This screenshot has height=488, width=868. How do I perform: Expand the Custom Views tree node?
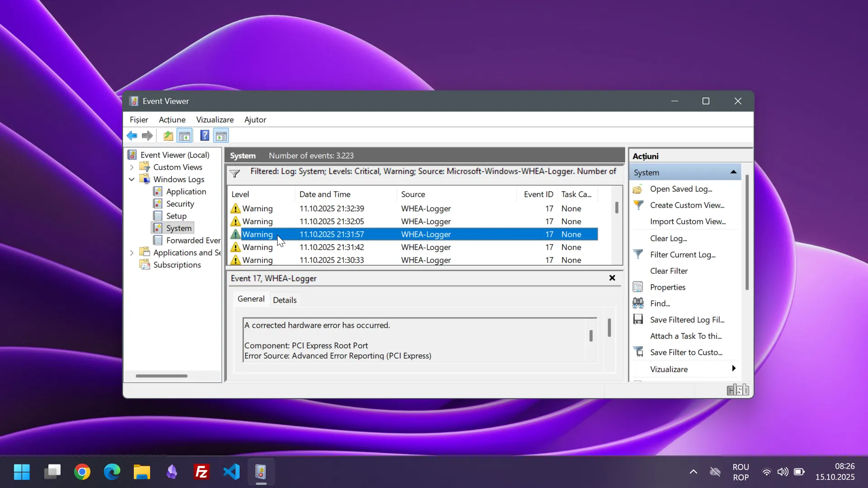[132, 167]
